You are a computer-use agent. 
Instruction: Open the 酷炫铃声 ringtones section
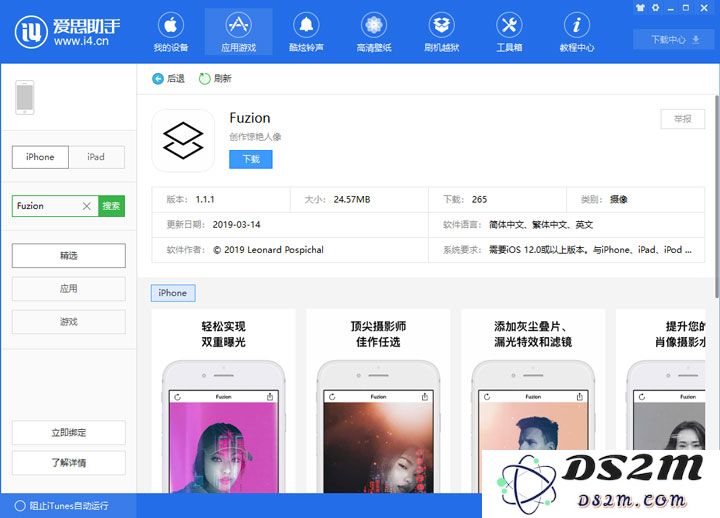click(306, 32)
